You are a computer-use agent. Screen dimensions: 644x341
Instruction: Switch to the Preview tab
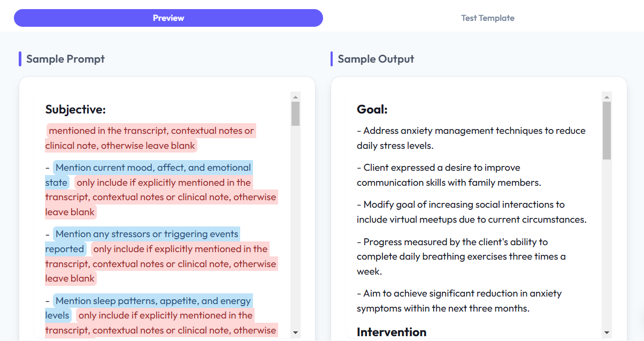(168, 18)
